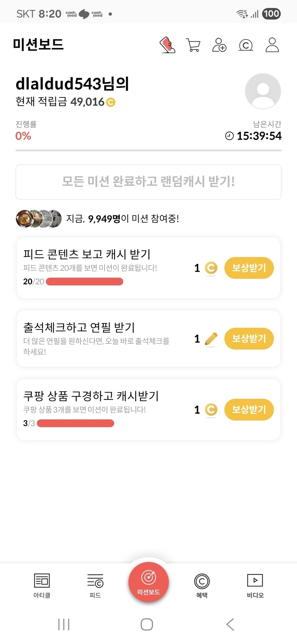This screenshot has width=297, height=644.
Task: Tap the pencil icon in attendance mission
Action: [x=211, y=339]
